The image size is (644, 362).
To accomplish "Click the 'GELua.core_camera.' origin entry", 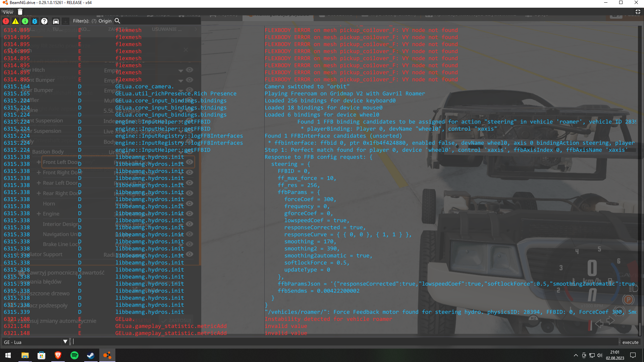I will tap(145, 86).
